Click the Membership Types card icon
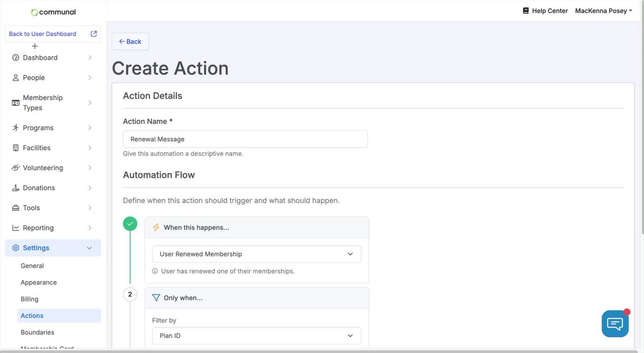644x353 pixels. (16, 103)
